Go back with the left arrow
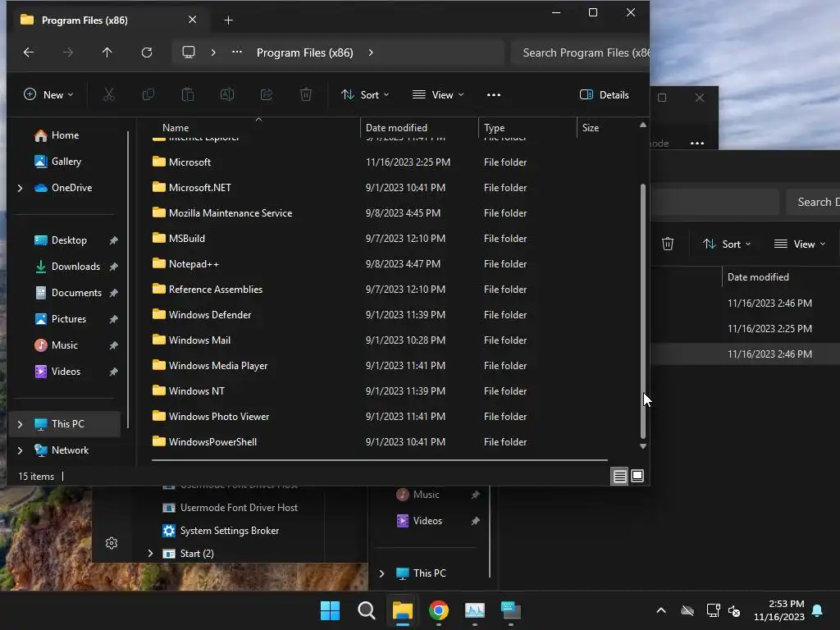Image resolution: width=840 pixels, height=630 pixels. tap(29, 52)
